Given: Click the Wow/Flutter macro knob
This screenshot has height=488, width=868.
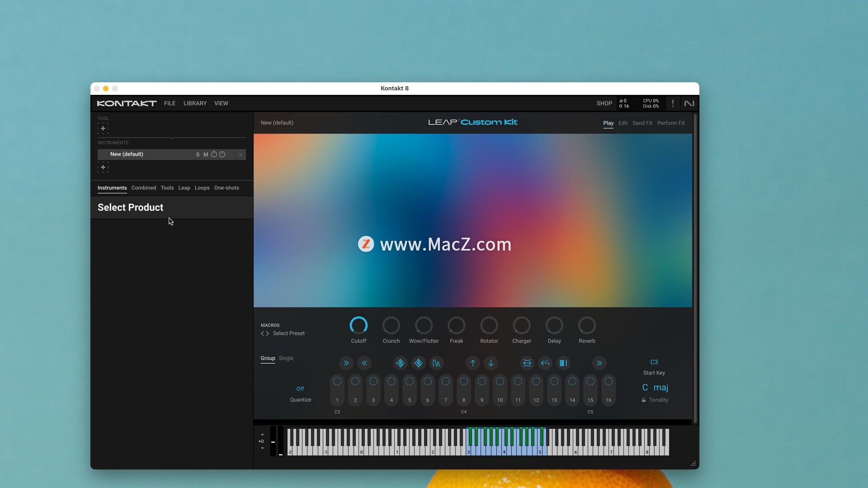Looking at the screenshot, I should [x=424, y=325].
